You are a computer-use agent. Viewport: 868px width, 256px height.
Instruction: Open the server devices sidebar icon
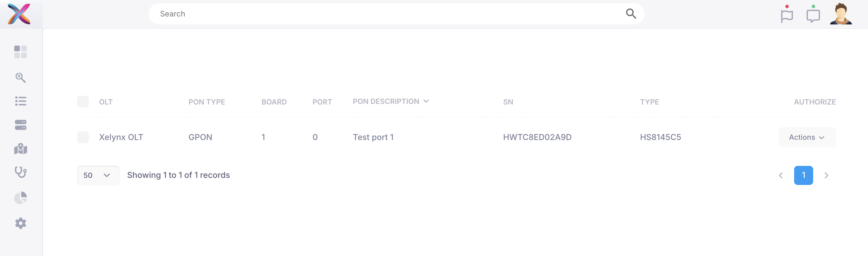21,125
